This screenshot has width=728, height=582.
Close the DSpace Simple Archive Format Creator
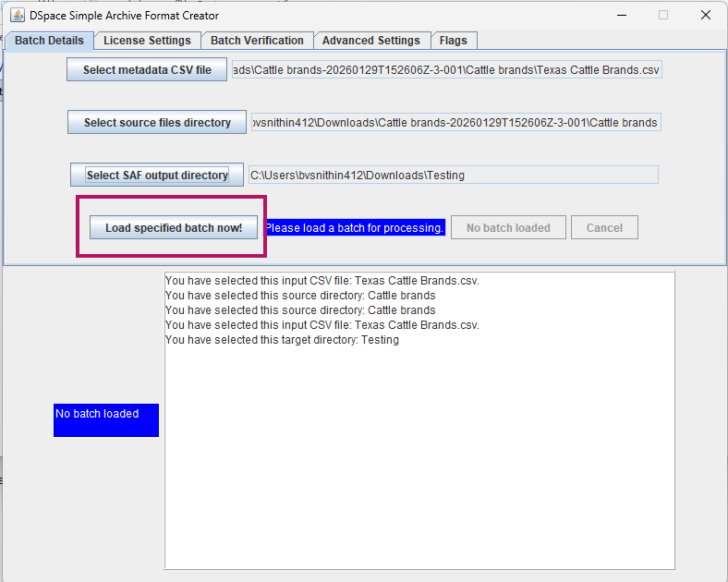coord(705,15)
